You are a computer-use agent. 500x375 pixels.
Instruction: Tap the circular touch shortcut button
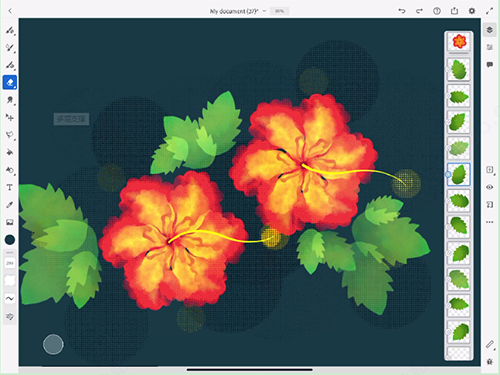pyautogui.click(x=53, y=344)
